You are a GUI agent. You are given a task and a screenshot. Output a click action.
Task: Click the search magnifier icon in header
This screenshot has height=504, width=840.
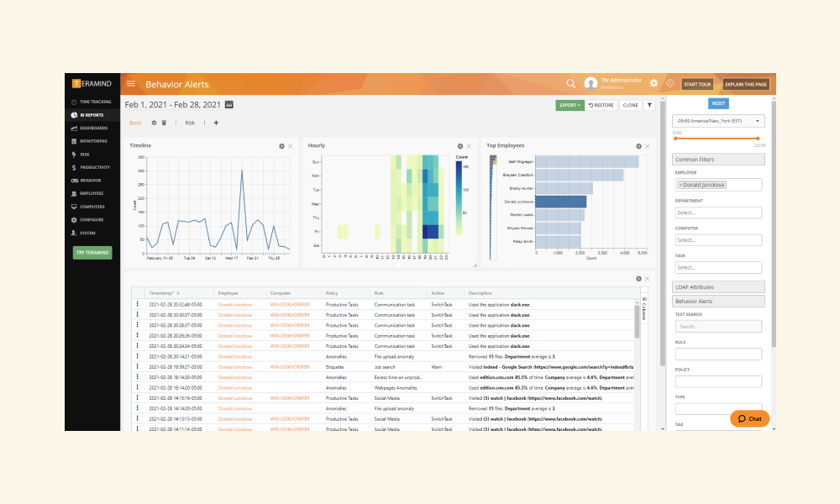pyautogui.click(x=570, y=83)
